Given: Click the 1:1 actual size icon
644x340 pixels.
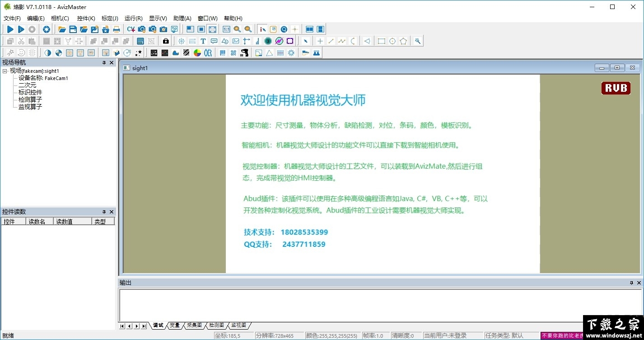Looking at the screenshot, I should (226, 29).
